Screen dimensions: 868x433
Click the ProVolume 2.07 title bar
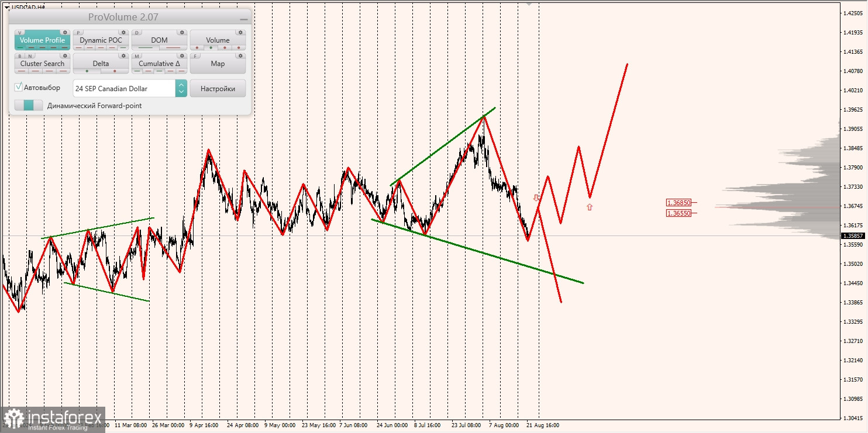pos(130,17)
